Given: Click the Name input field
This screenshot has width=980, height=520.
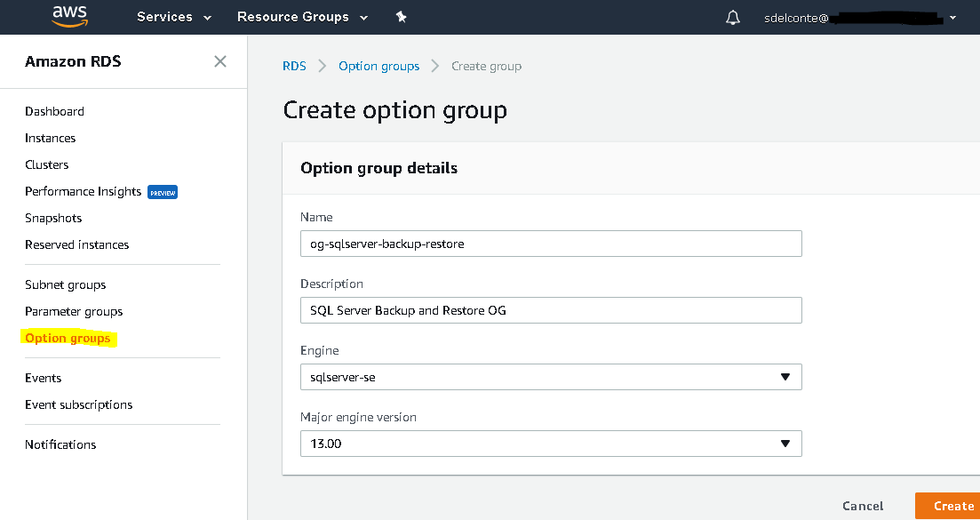Looking at the screenshot, I should [x=551, y=244].
